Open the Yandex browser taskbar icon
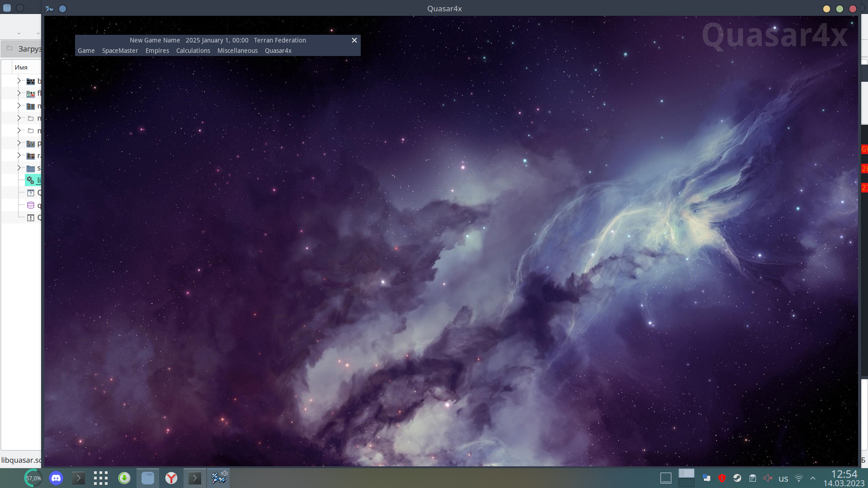 point(171,478)
